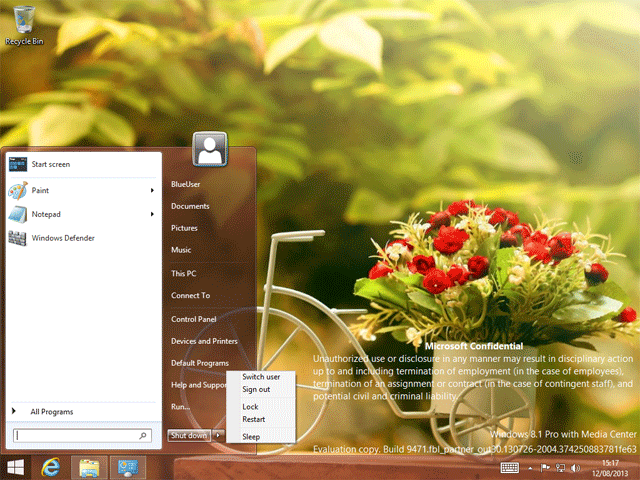The height and width of the screenshot is (480, 640).
Task: Open Paint from the Start menu
Action: [x=40, y=189]
